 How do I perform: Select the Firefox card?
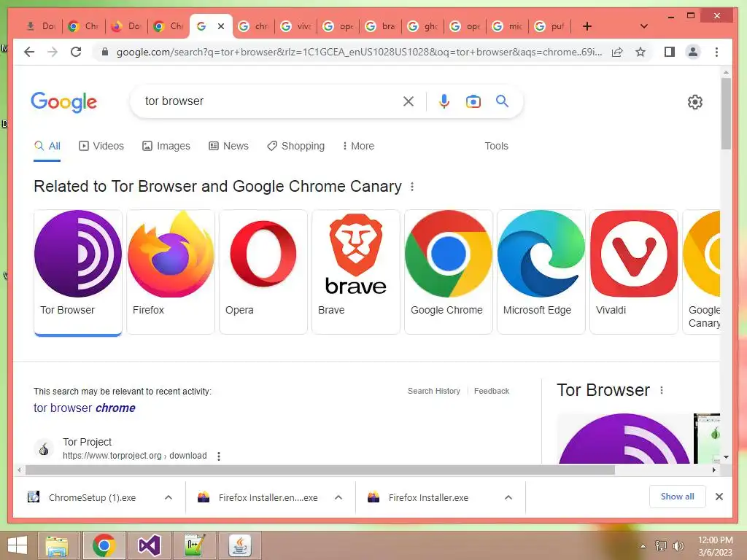click(x=171, y=272)
